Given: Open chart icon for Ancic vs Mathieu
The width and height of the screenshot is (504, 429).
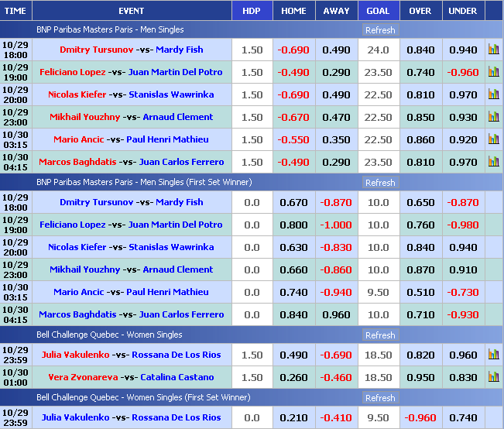Looking at the screenshot, I should 493,139.
